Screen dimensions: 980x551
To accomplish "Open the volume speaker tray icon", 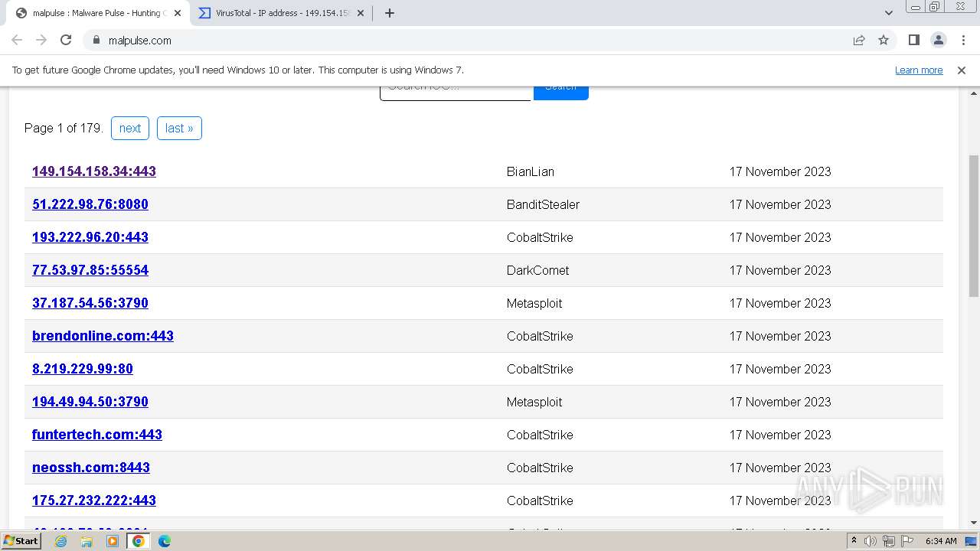I will tap(871, 541).
